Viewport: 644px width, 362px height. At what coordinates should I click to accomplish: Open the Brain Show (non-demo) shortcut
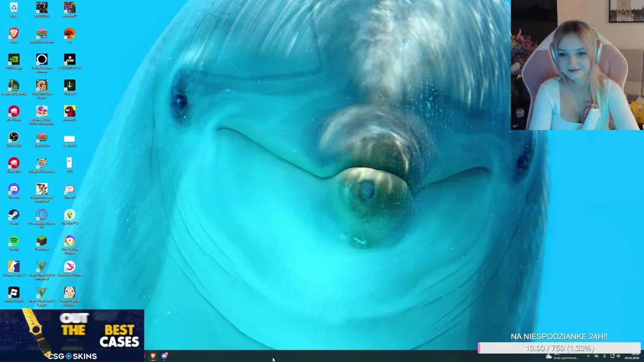(x=42, y=139)
